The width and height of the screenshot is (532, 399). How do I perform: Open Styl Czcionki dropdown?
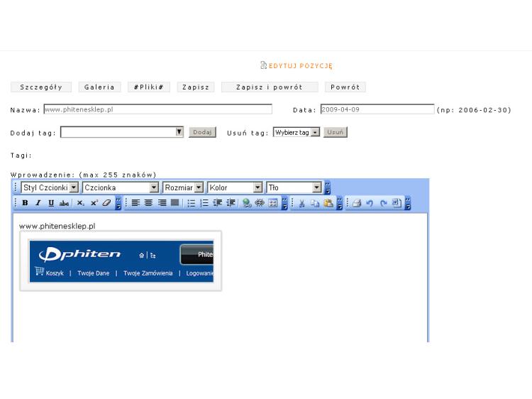coord(50,187)
